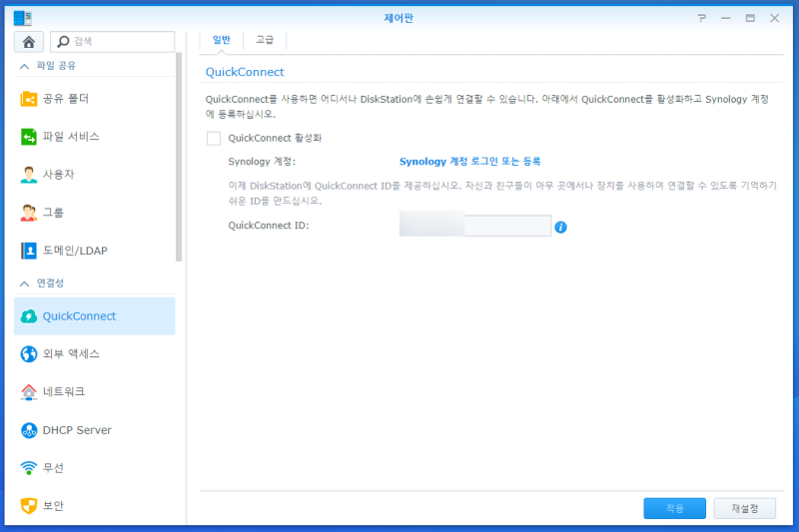Select the 보안 sidebar label
This screenshot has height=532, width=799.
53,505
